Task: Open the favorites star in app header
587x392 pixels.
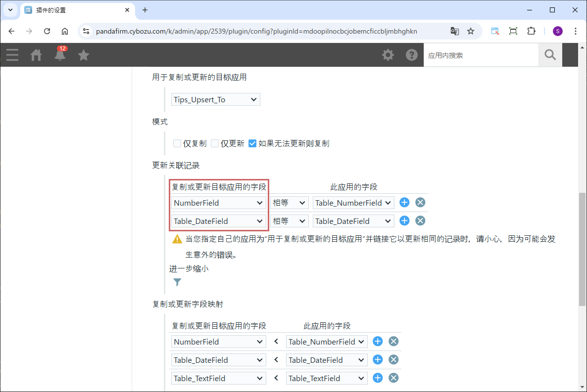Action: 84,55
